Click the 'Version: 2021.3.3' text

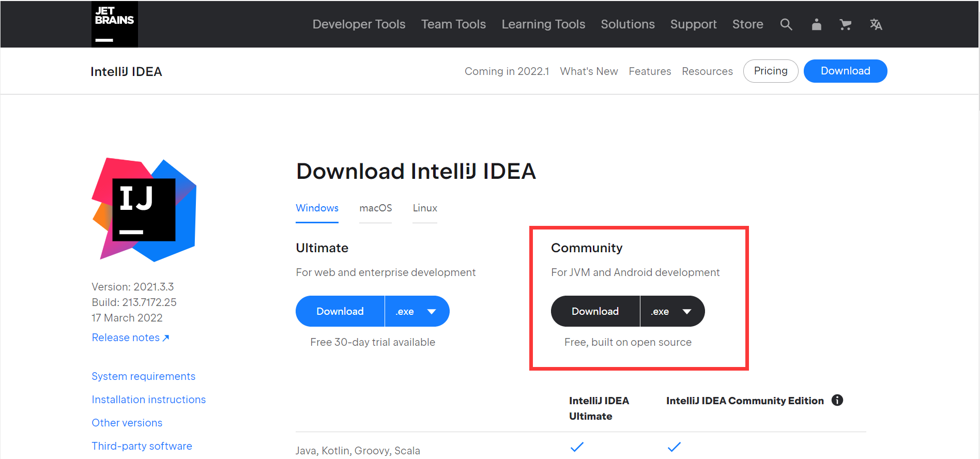[x=133, y=287]
